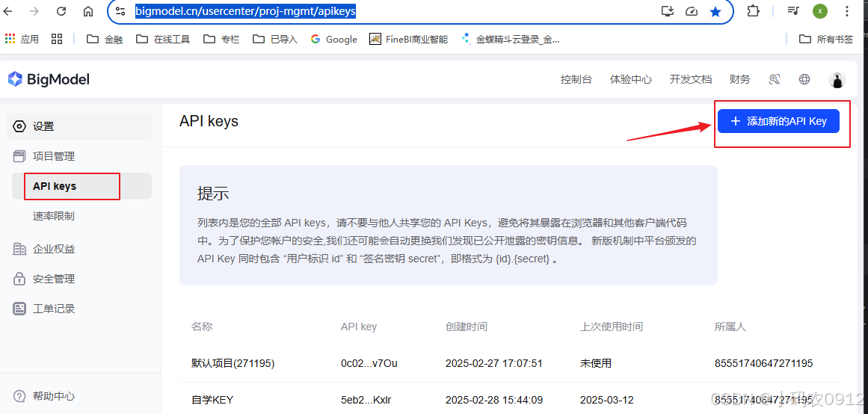The width and height of the screenshot is (868, 414).
Task: Select 设置 in the sidebar
Action: 79,126
